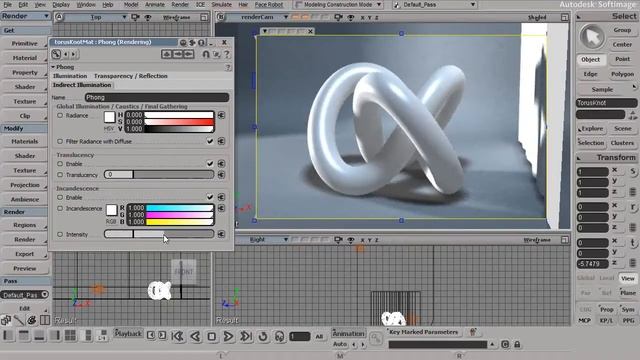Click the key icon in animation panel
640x360 pixels.
[376, 338]
